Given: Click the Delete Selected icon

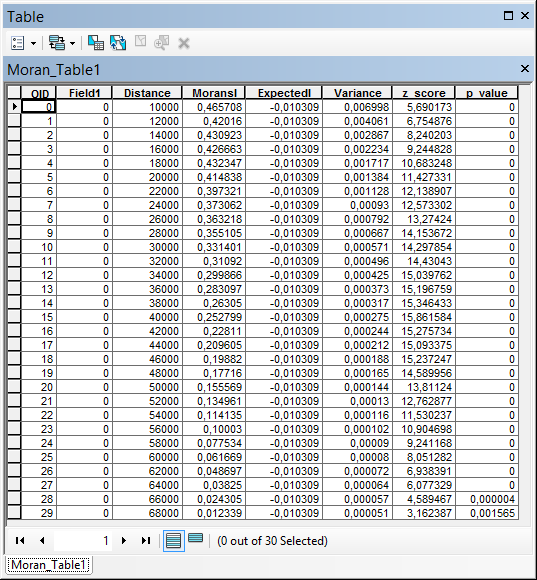Looking at the screenshot, I should pyautogui.click(x=184, y=43).
